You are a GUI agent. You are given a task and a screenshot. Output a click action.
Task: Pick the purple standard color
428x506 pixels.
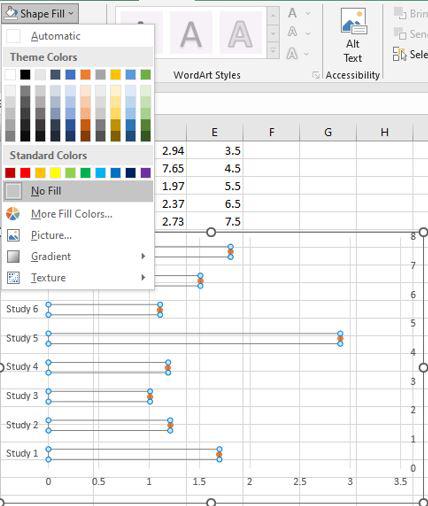tap(146, 173)
